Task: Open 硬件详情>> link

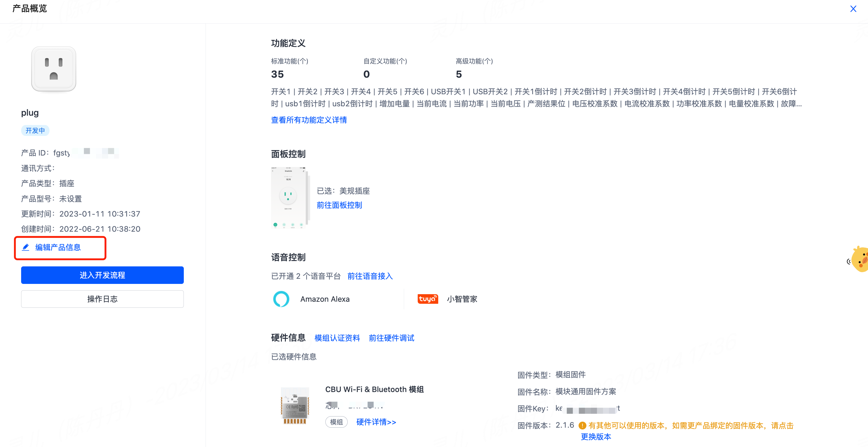Action: [376, 422]
